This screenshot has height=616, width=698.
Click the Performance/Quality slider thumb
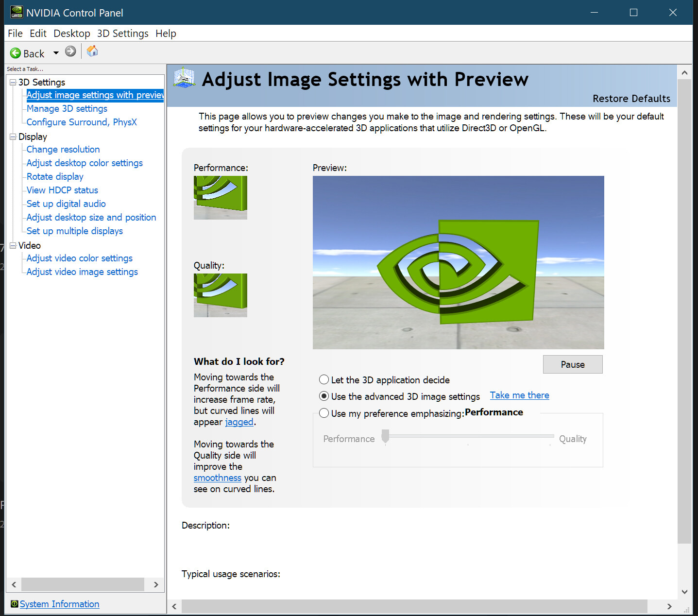coord(385,436)
